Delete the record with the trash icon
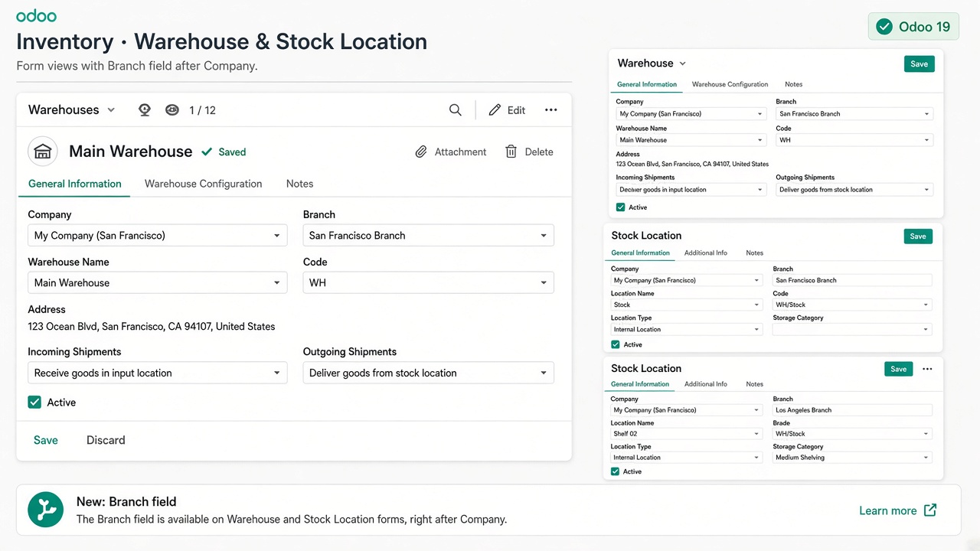 coord(529,152)
